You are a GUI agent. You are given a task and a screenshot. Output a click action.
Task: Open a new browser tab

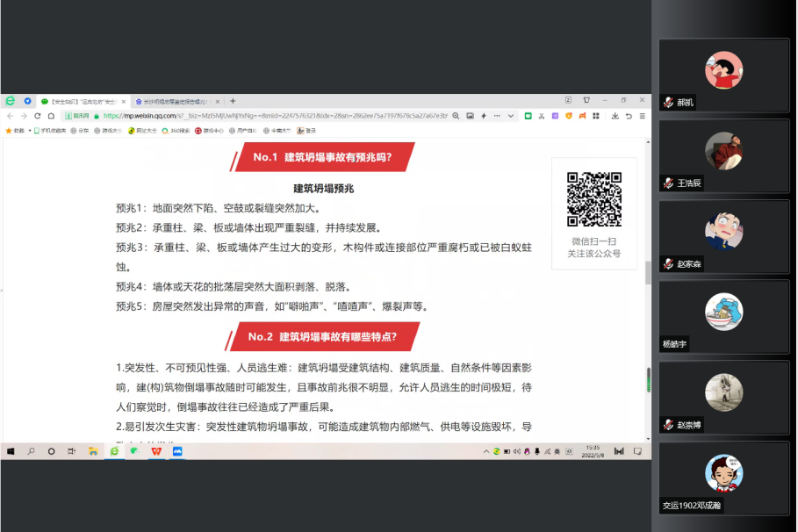(233, 101)
